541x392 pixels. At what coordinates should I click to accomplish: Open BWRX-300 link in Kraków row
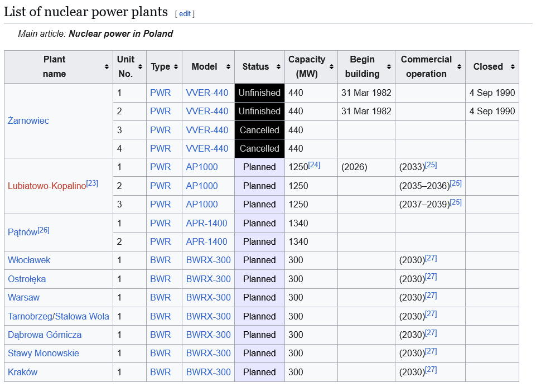point(209,372)
